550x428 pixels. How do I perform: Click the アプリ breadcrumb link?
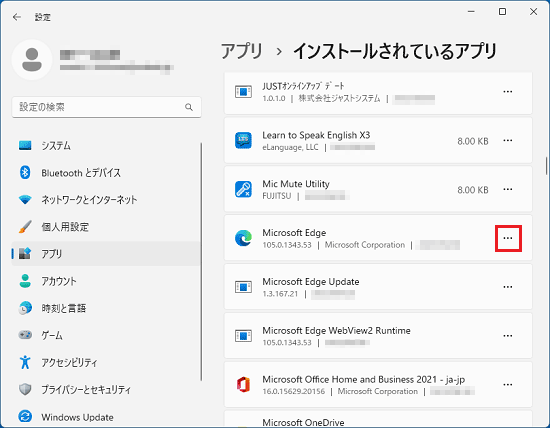click(x=242, y=51)
